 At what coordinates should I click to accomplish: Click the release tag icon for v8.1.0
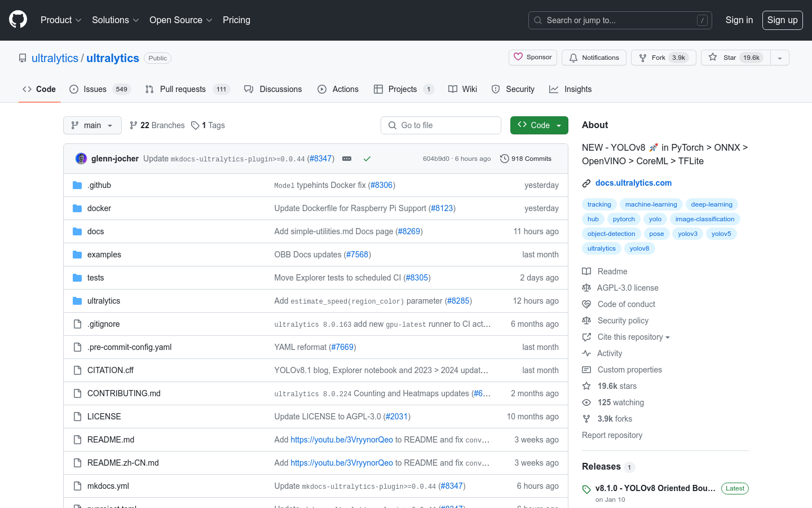coord(586,489)
